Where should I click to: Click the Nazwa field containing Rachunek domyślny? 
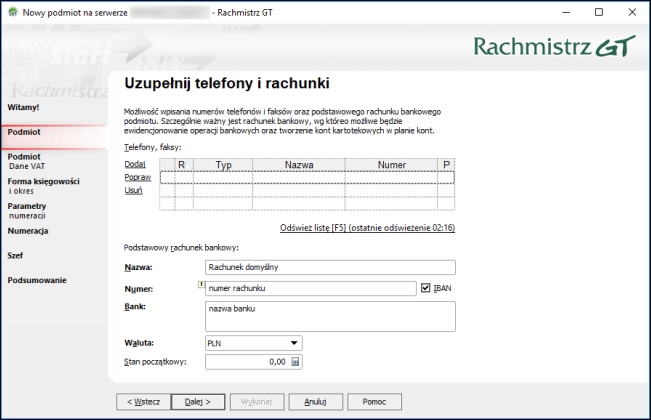[330, 267]
